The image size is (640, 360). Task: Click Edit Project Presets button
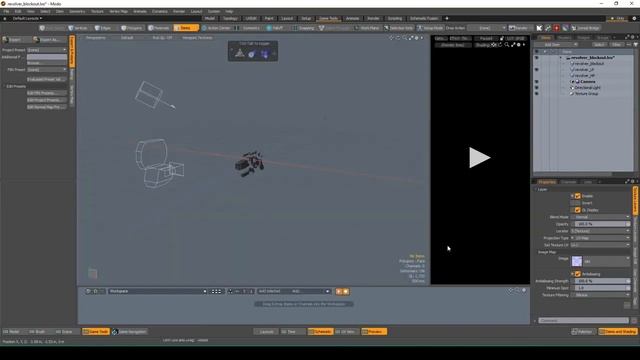(47, 100)
